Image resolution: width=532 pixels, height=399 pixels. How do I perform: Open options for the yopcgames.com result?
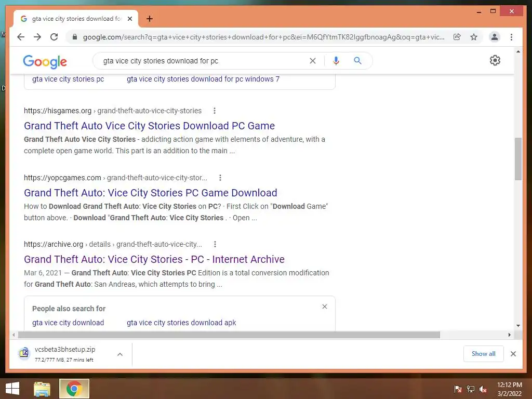click(x=220, y=178)
